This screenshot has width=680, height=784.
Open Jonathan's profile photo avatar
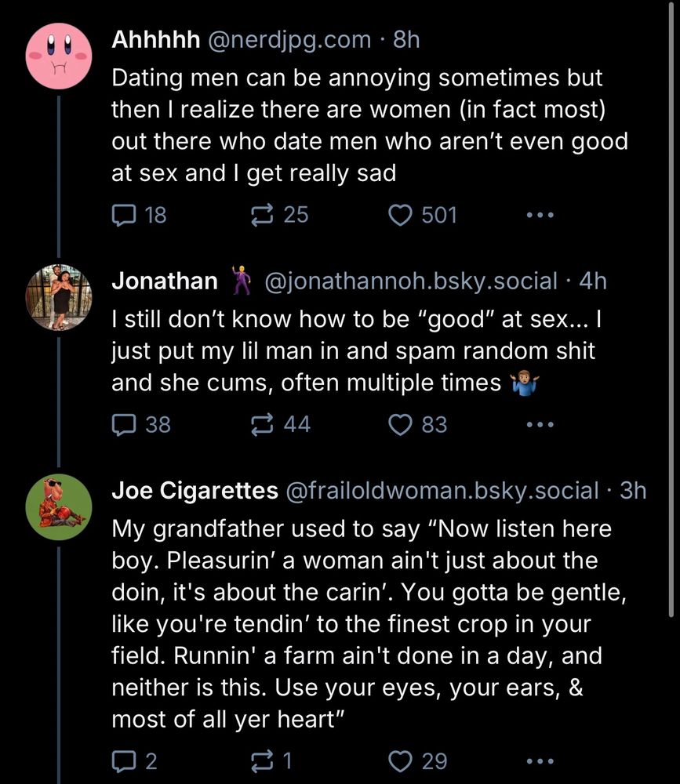[x=60, y=296]
